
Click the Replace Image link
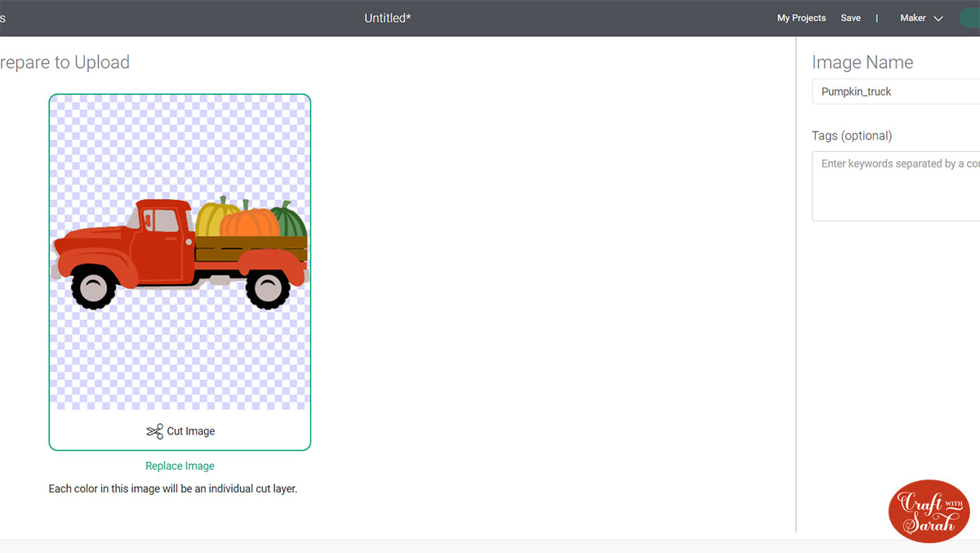click(180, 465)
